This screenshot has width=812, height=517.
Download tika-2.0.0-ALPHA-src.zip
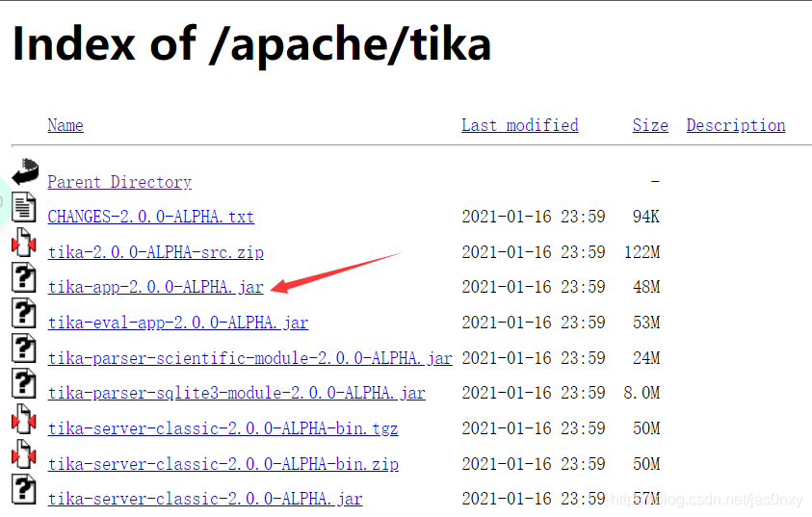(156, 252)
